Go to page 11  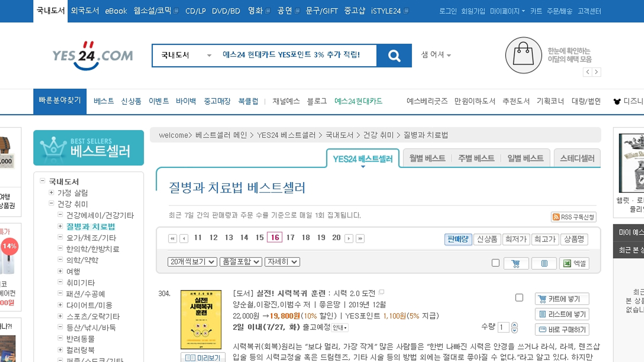(x=198, y=238)
